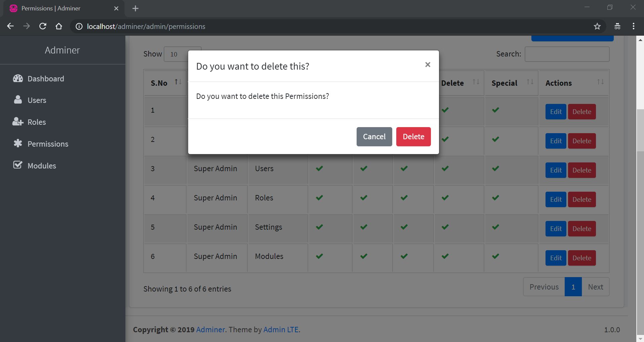Open the browser three-dot menu
Screen dimensions: 644x342
click(x=633, y=26)
